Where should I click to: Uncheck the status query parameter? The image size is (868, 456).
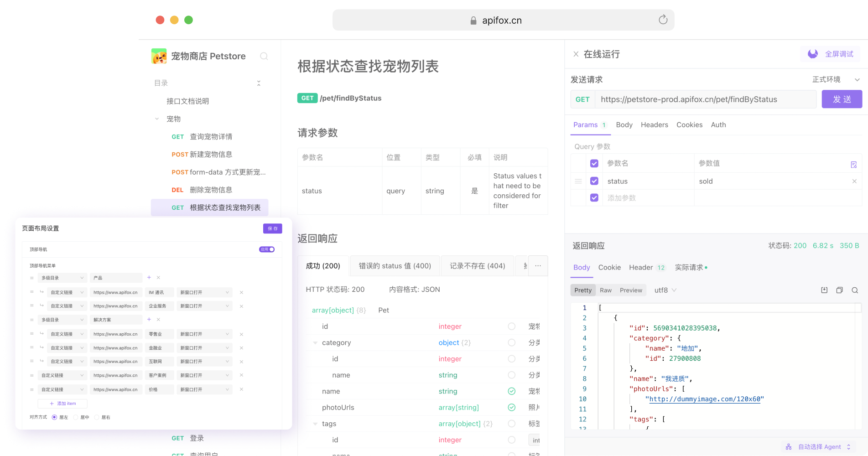[x=594, y=181]
